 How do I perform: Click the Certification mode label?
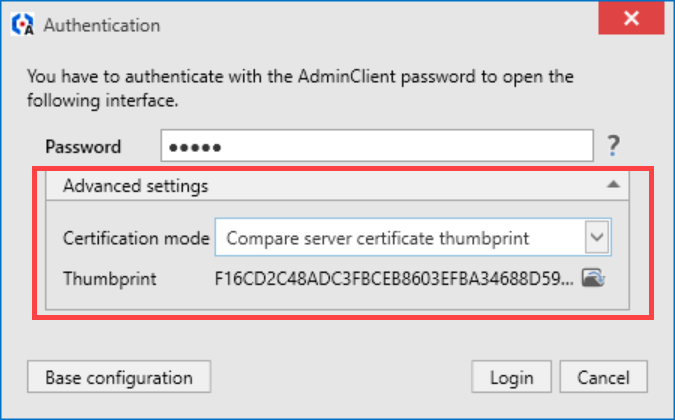tap(136, 238)
